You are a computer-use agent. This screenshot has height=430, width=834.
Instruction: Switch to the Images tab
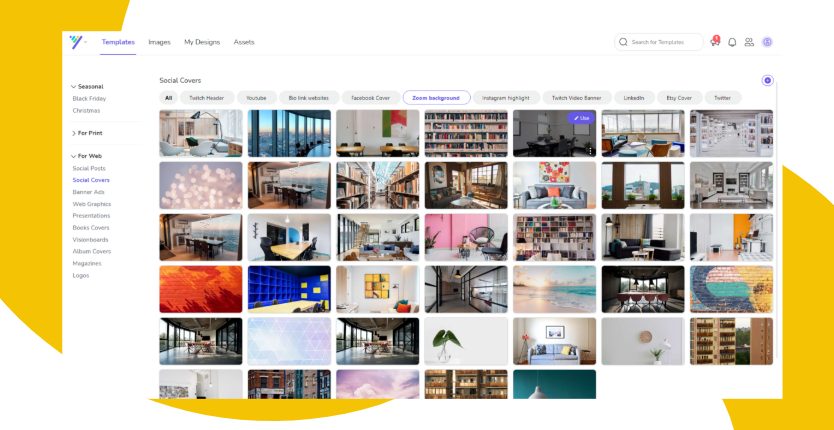click(159, 42)
